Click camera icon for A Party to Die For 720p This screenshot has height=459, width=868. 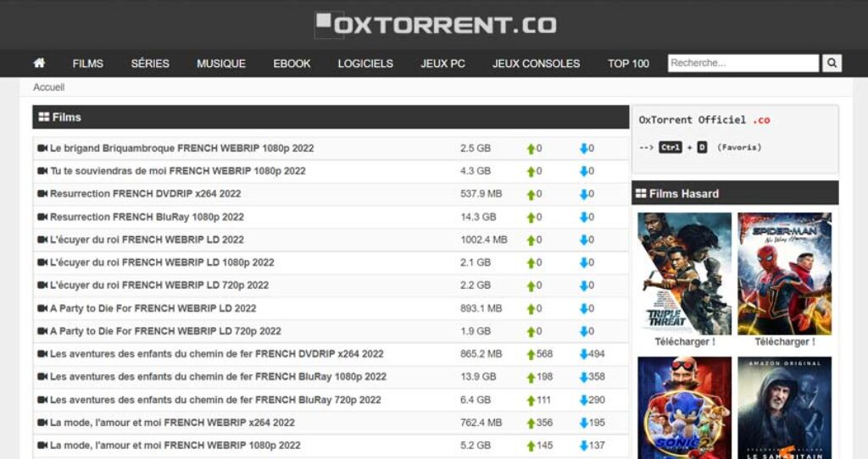[x=42, y=331]
